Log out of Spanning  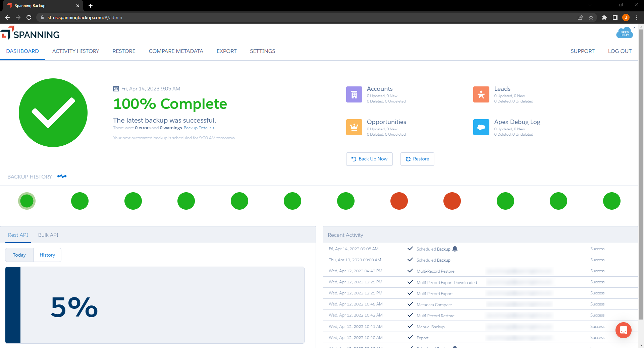(620, 51)
